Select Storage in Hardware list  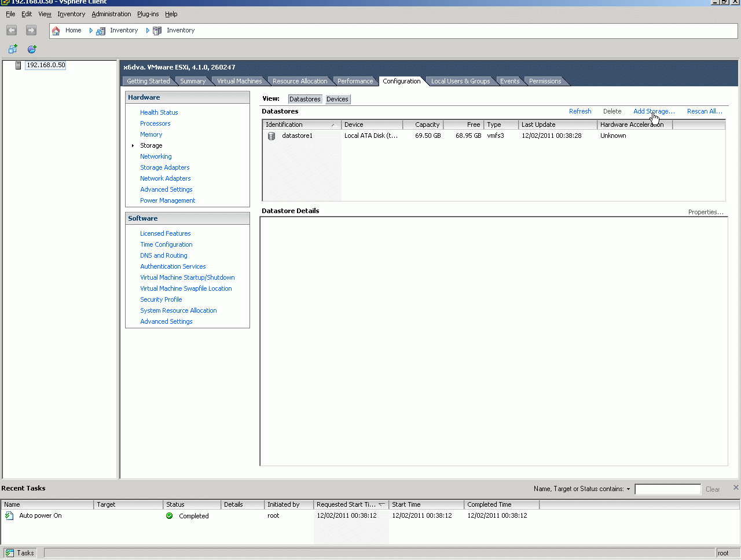pos(151,145)
